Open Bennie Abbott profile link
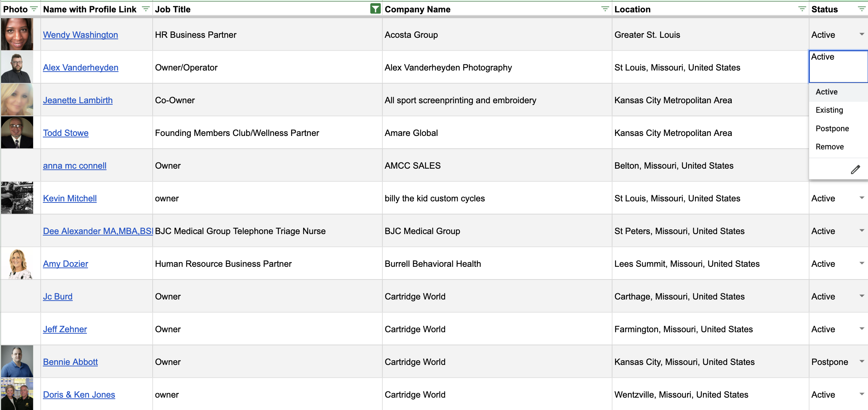The width and height of the screenshot is (868, 410). coord(71,362)
